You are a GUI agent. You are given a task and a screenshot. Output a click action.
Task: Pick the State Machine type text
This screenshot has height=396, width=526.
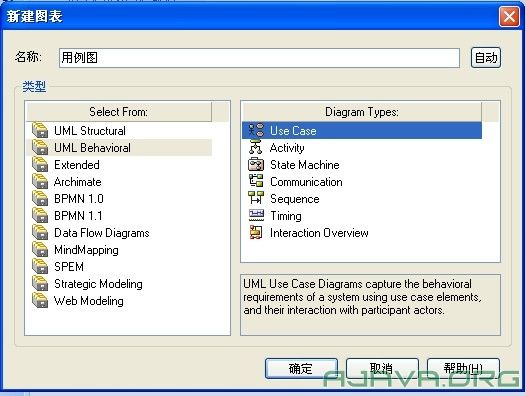tap(305, 165)
